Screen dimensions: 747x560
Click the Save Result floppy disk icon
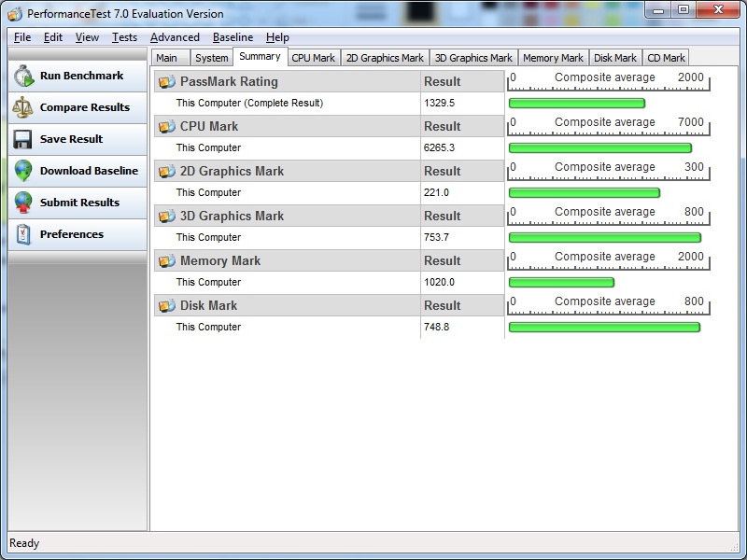click(x=23, y=140)
